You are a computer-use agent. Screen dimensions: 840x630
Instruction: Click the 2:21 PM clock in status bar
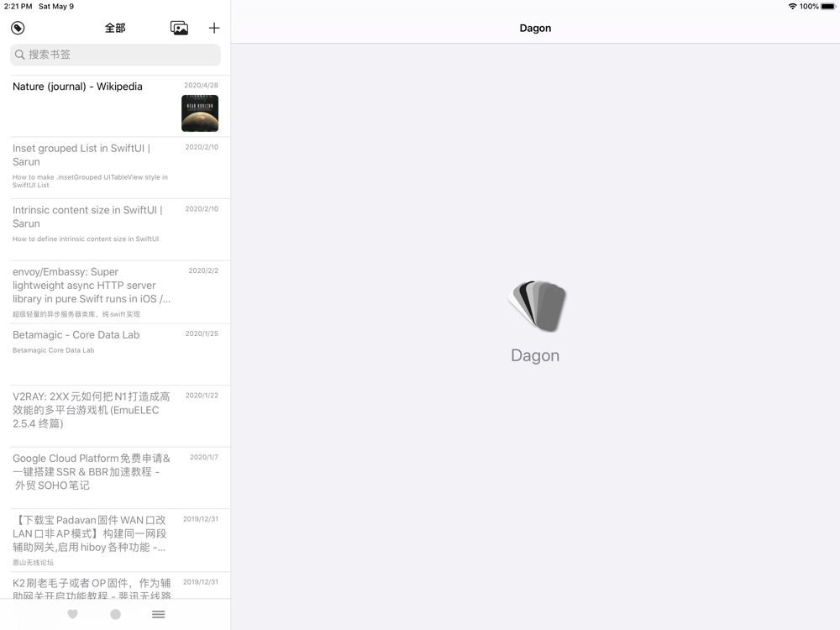[x=18, y=7]
